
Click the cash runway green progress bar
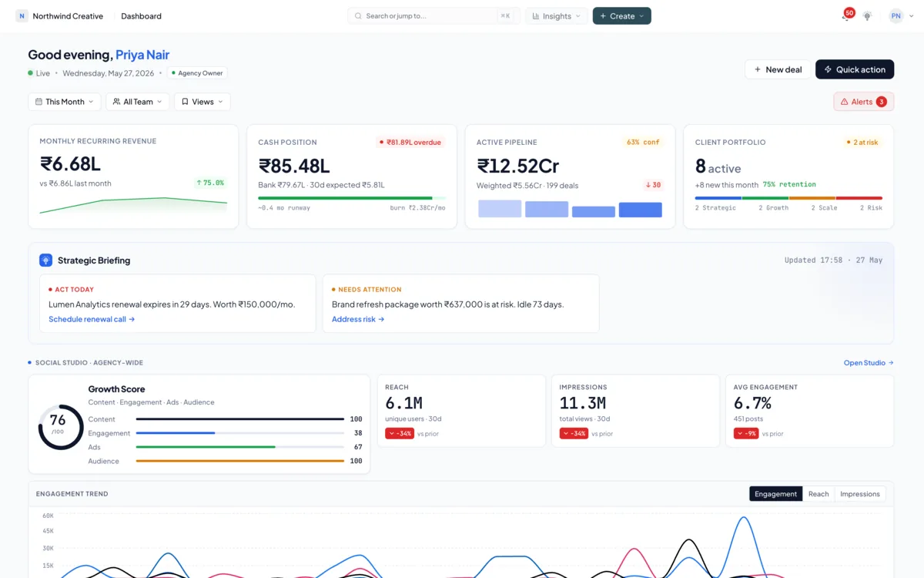(352, 198)
